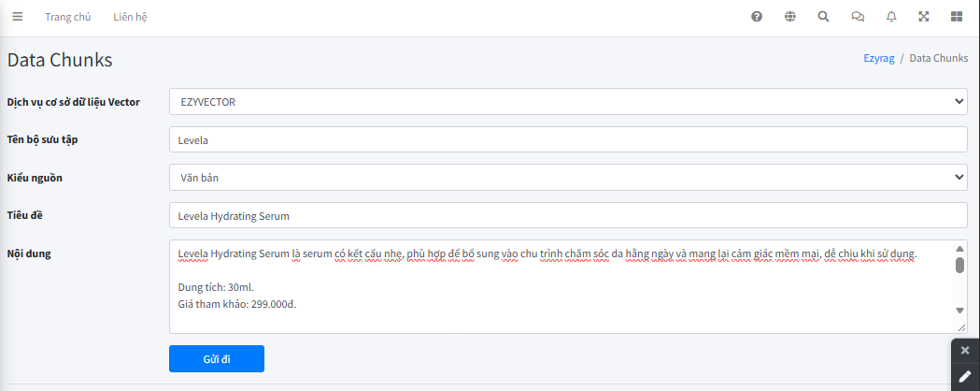
Task: Open the apps grid icon
Action: [957, 17]
